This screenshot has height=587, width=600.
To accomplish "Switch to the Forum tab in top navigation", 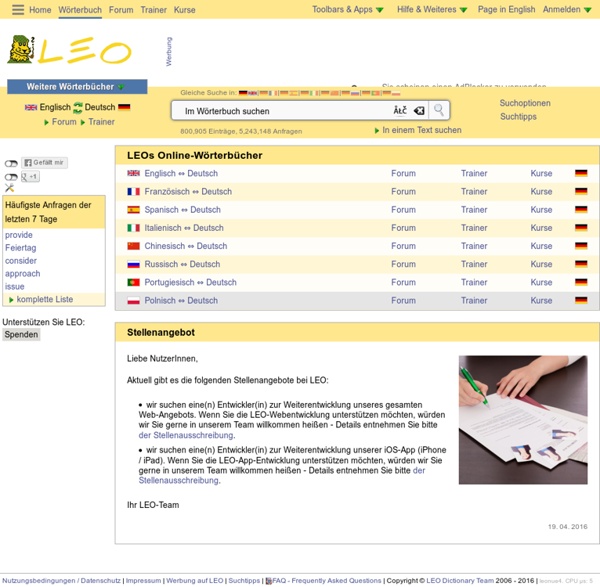I will coord(121,10).
